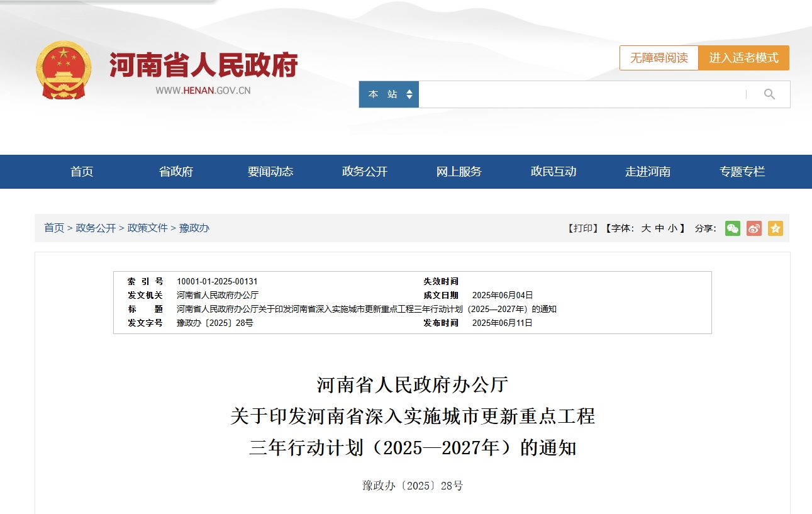812x514 pixels.
Task: Click inside the site search input box
Action: point(585,94)
